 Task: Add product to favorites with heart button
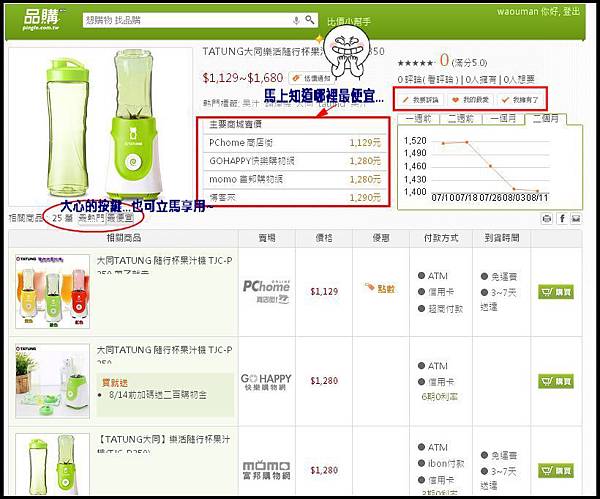coord(470,100)
